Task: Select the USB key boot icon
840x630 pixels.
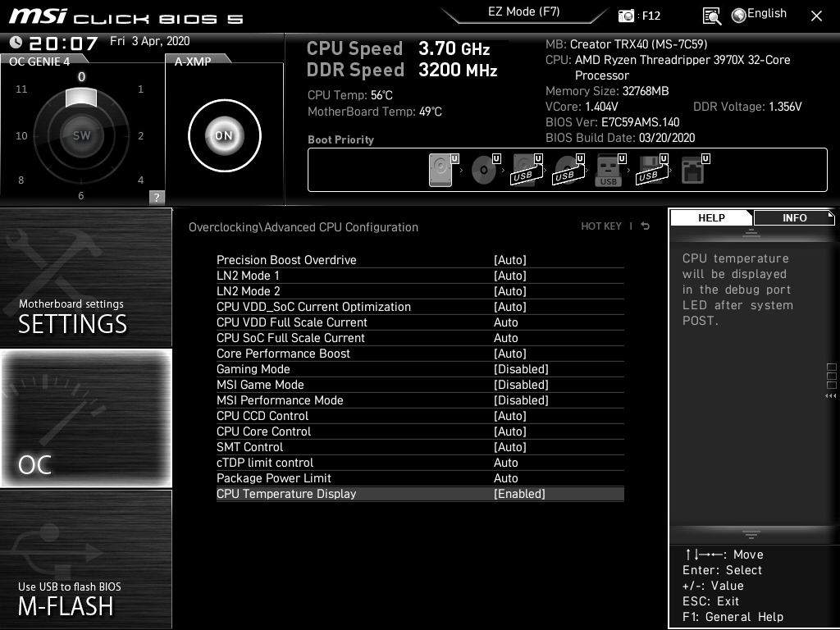Action: [609, 170]
